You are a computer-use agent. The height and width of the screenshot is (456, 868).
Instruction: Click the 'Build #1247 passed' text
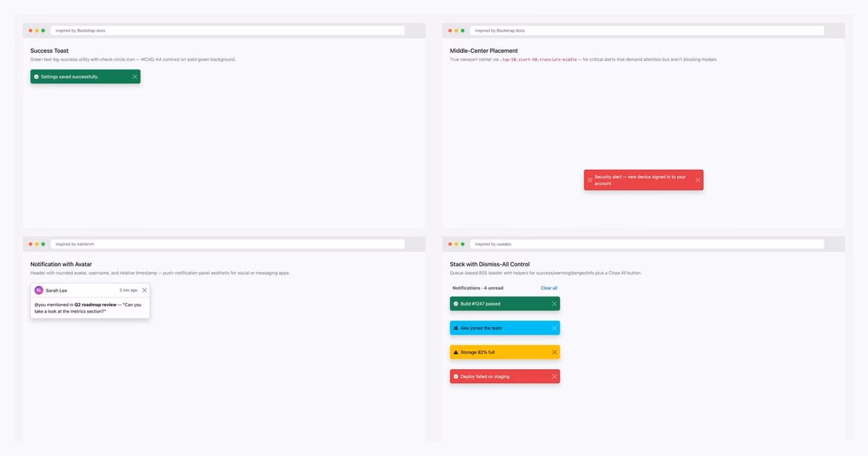(x=480, y=304)
